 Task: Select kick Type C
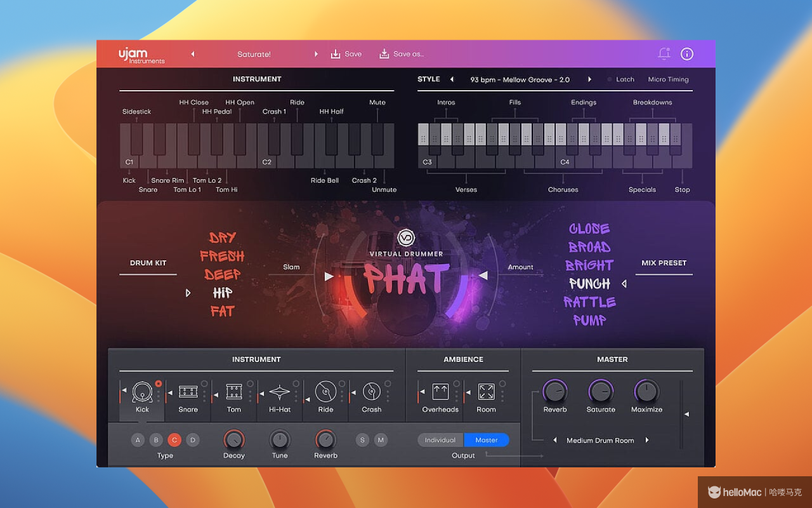174,440
